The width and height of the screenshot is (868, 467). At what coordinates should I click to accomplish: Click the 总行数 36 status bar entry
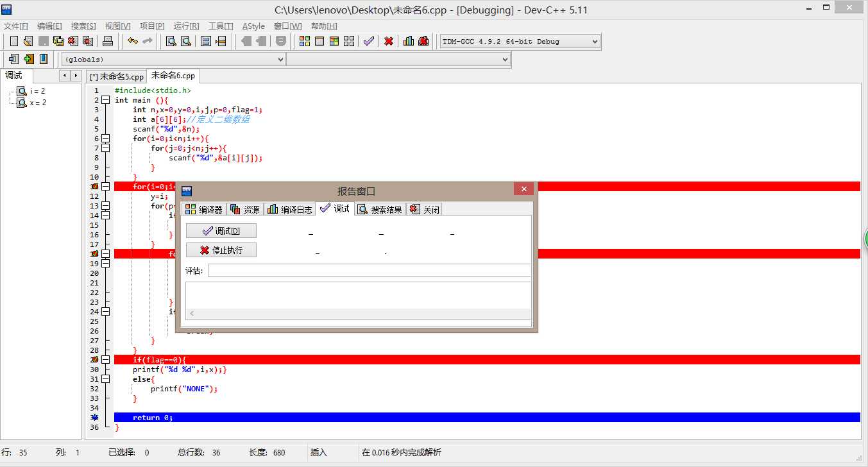pyautogui.click(x=199, y=453)
